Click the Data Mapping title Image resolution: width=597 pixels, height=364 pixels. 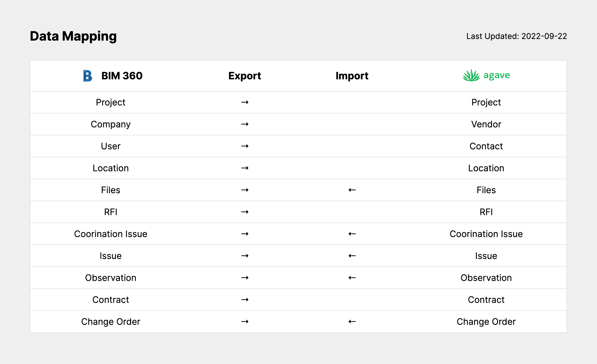coord(73,36)
